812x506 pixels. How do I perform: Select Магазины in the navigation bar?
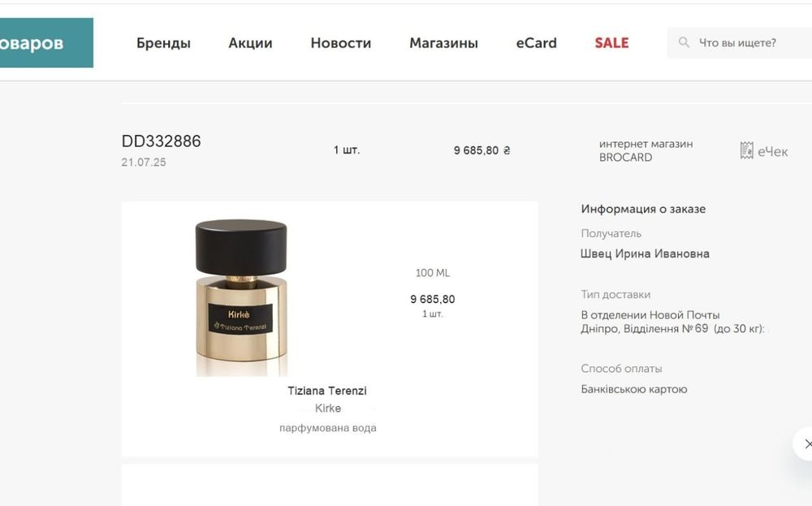(443, 43)
